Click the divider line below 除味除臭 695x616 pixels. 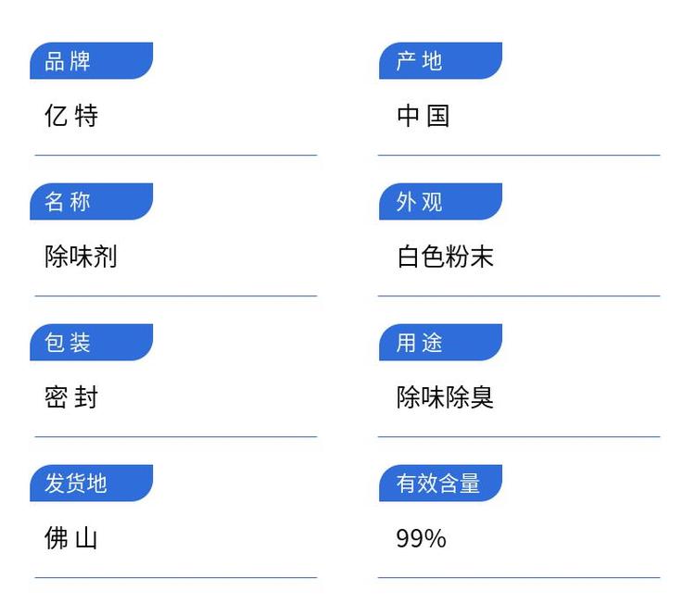click(x=519, y=436)
